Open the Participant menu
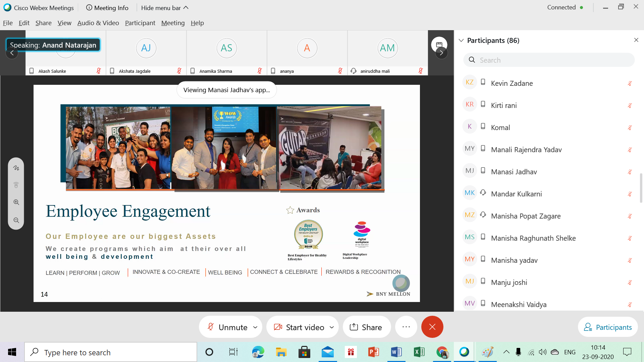Screen dimensions: 644x362 (x=140, y=23)
